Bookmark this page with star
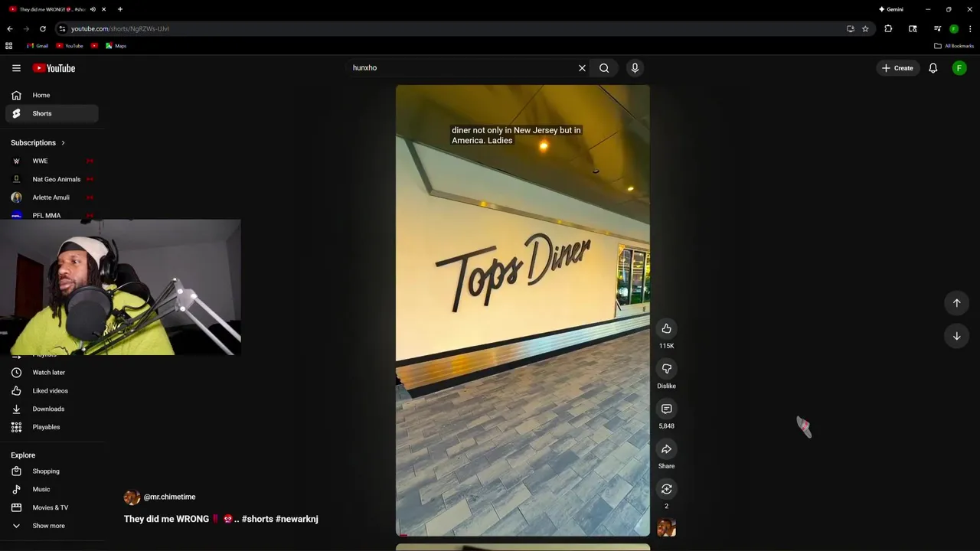The height and width of the screenshot is (551, 980). pos(865,29)
